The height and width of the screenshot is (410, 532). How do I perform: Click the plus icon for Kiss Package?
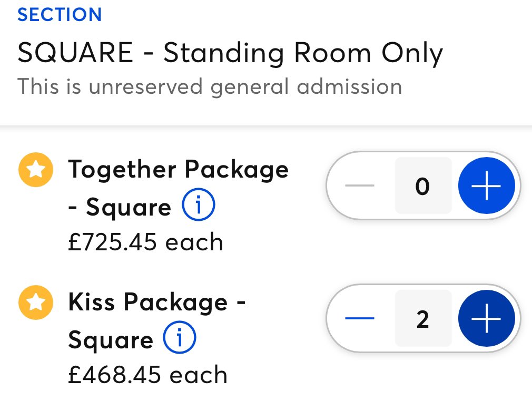[486, 318]
